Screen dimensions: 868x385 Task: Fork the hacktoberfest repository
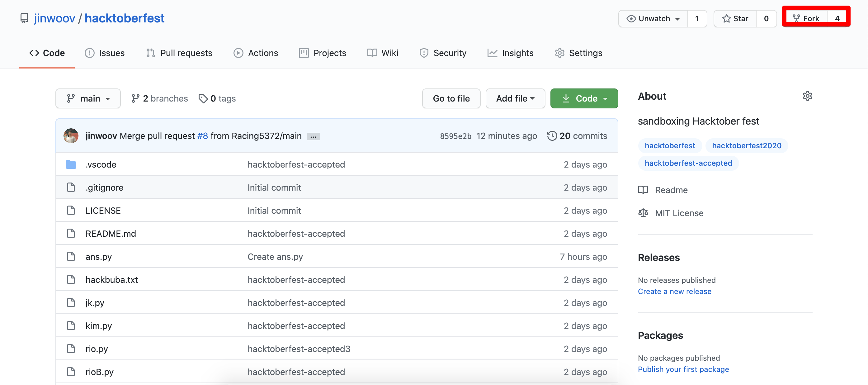(806, 19)
